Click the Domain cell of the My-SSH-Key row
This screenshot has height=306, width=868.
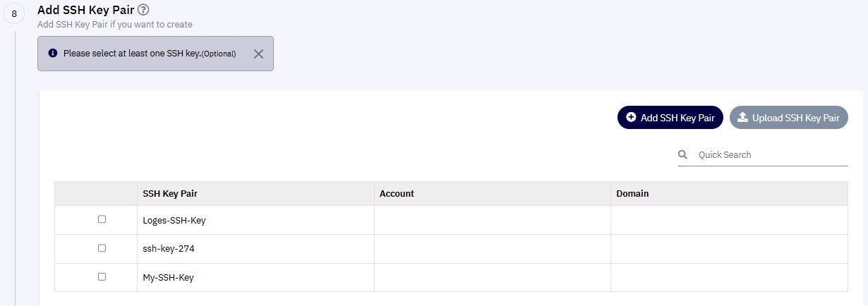pyautogui.click(x=729, y=278)
